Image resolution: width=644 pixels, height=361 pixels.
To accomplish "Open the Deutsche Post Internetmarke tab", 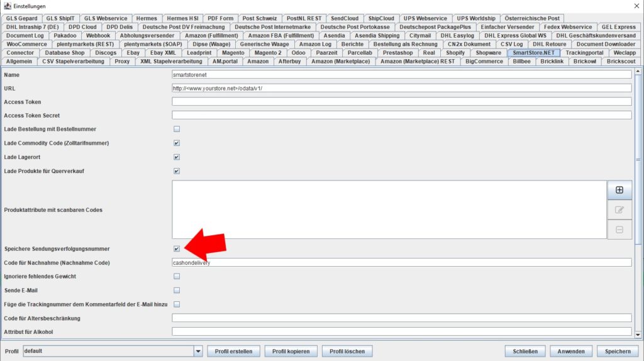I will pos(272,27).
